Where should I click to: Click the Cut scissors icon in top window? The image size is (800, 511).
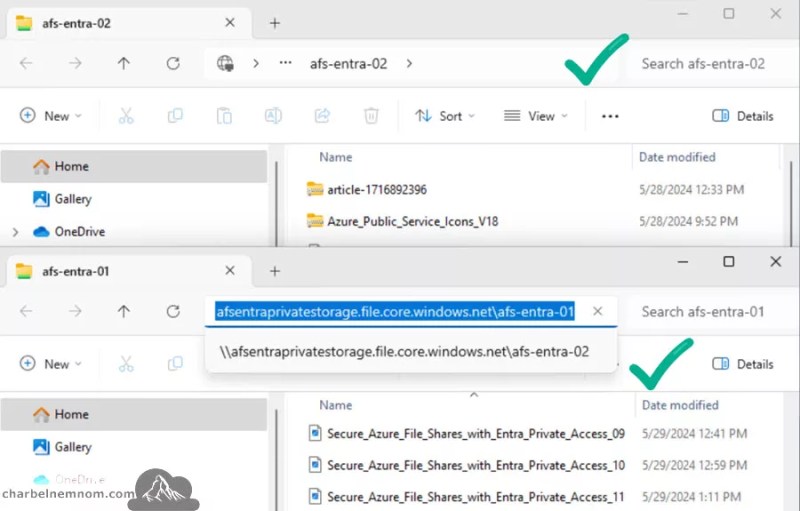tap(126, 116)
